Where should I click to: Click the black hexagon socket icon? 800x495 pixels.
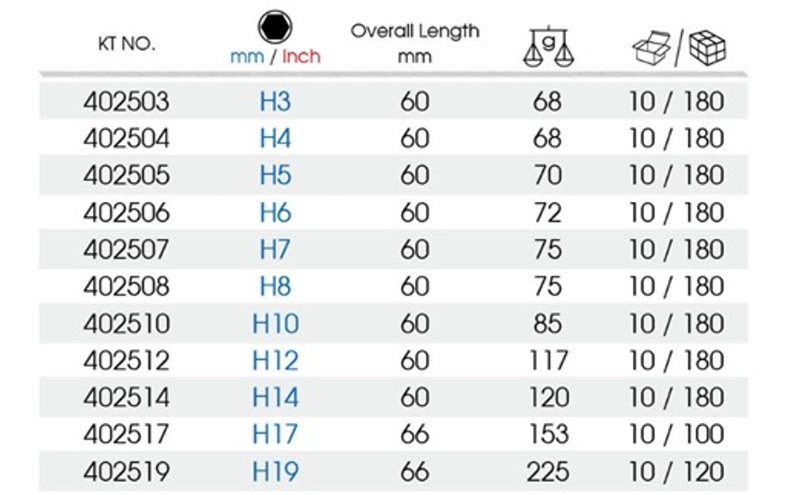pos(275,27)
